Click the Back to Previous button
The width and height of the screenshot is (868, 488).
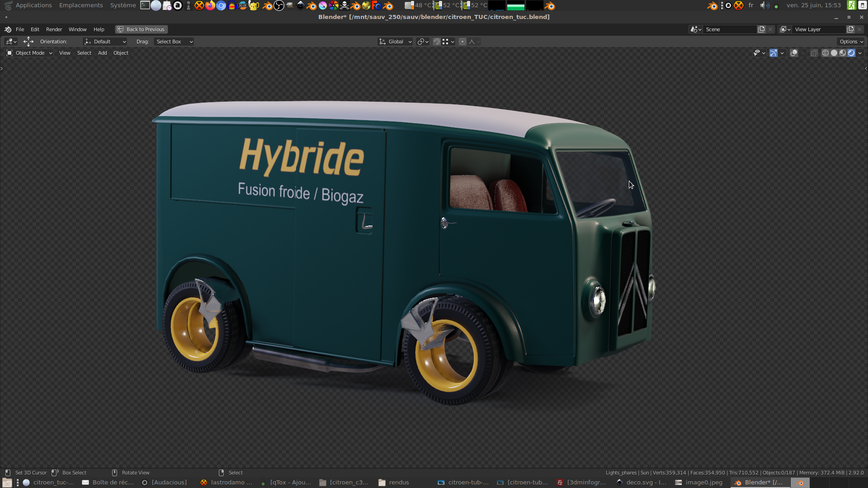pos(141,29)
